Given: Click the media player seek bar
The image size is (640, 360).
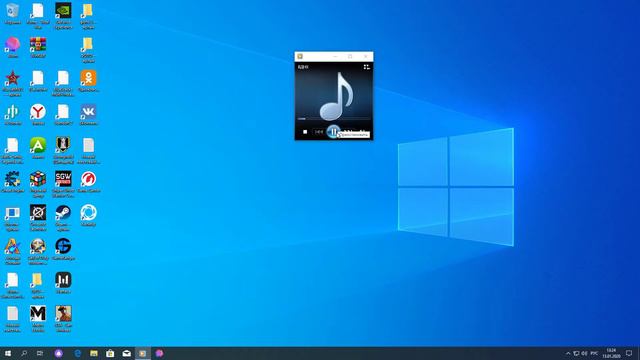Looking at the screenshot, I should [x=333, y=119].
